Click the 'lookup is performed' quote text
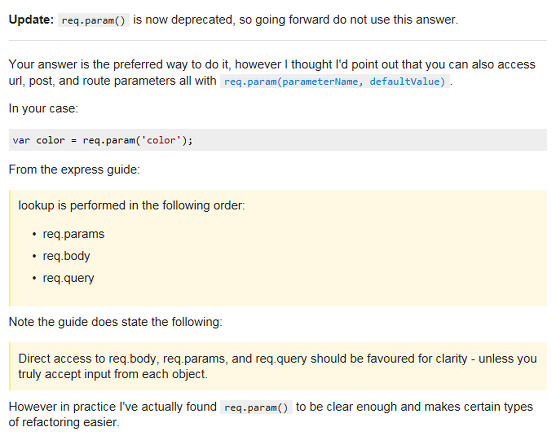 (x=132, y=206)
